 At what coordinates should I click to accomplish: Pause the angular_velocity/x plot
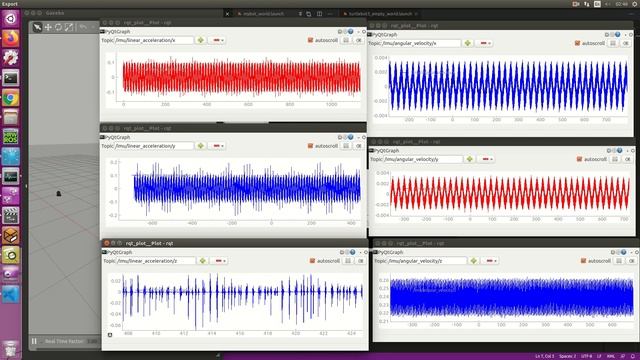click(x=613, y=43)
